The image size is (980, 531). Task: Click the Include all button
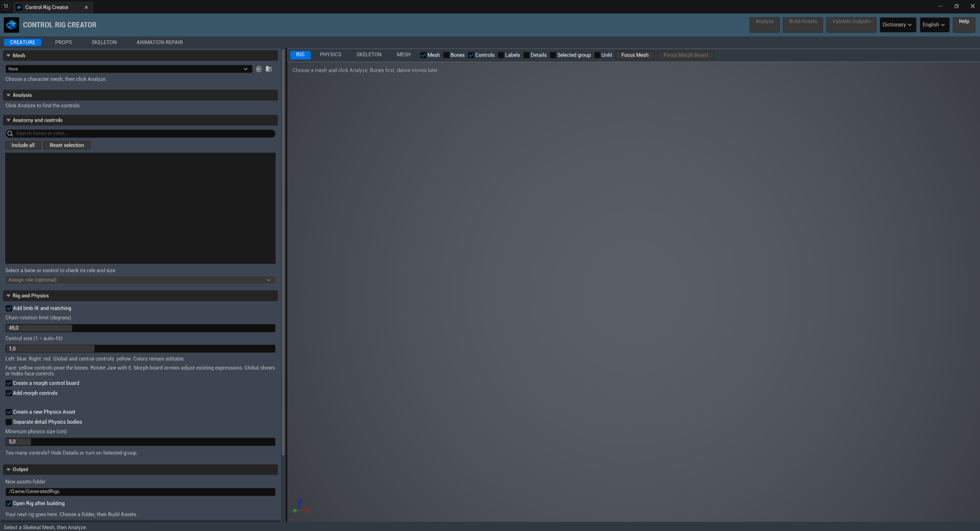click(23, 146)
